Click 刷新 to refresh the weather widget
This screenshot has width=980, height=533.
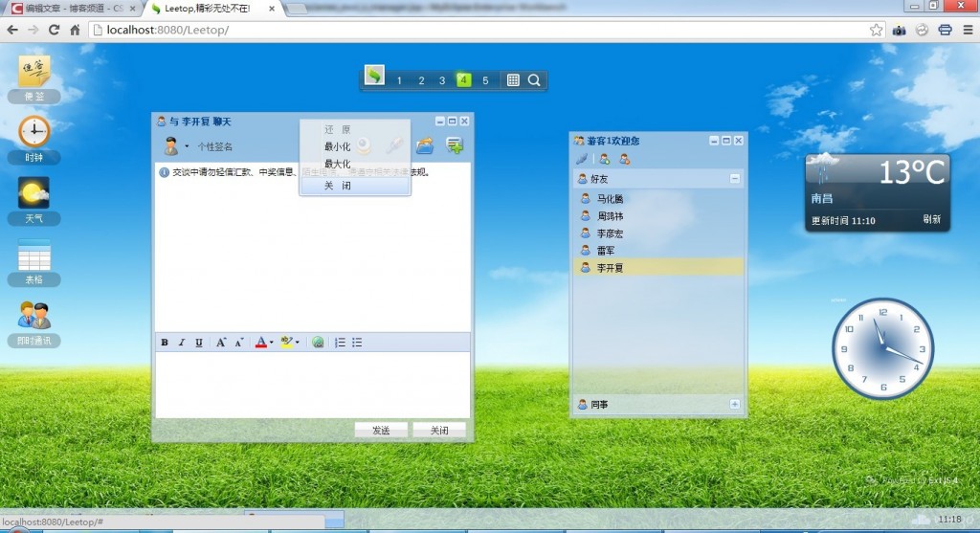coord(931,219)
